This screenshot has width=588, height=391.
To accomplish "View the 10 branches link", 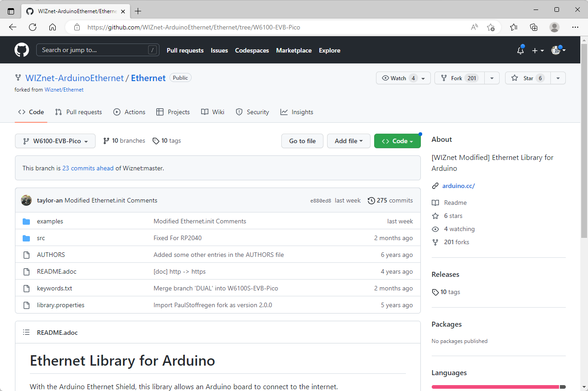I will pos(124,141).
